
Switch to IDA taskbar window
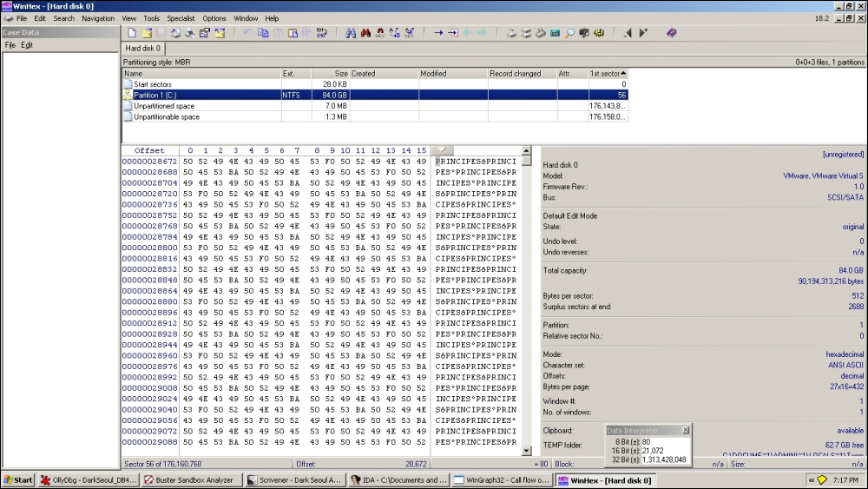click(x=398, y=480)
